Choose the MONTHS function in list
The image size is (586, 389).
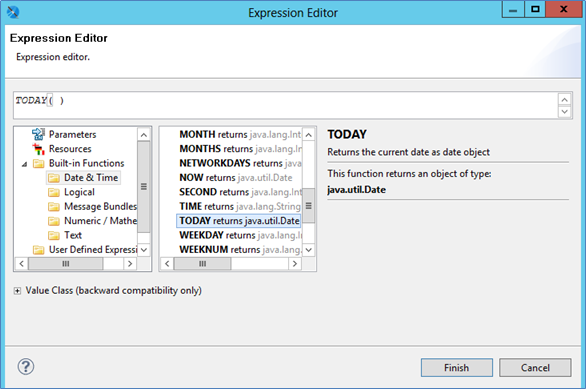click(x=240, y=149)
